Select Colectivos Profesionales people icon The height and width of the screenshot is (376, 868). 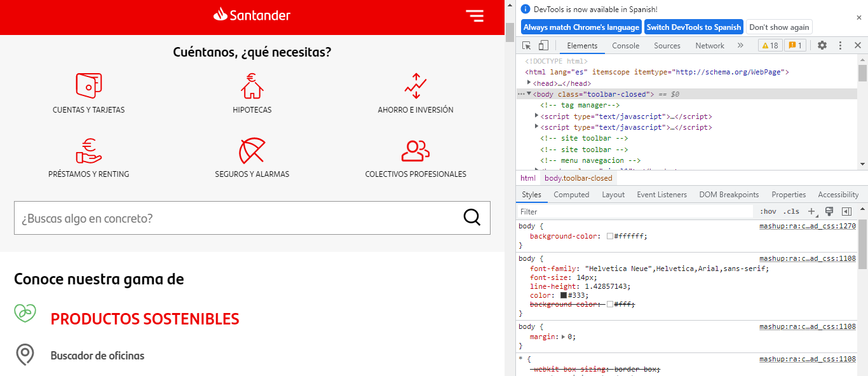point(416,151)
